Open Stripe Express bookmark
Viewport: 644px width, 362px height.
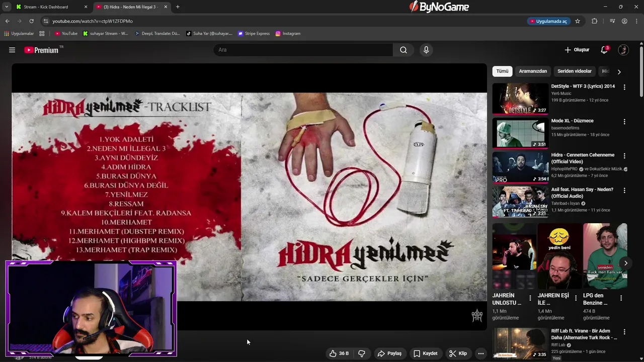click(x=254, y=34)
